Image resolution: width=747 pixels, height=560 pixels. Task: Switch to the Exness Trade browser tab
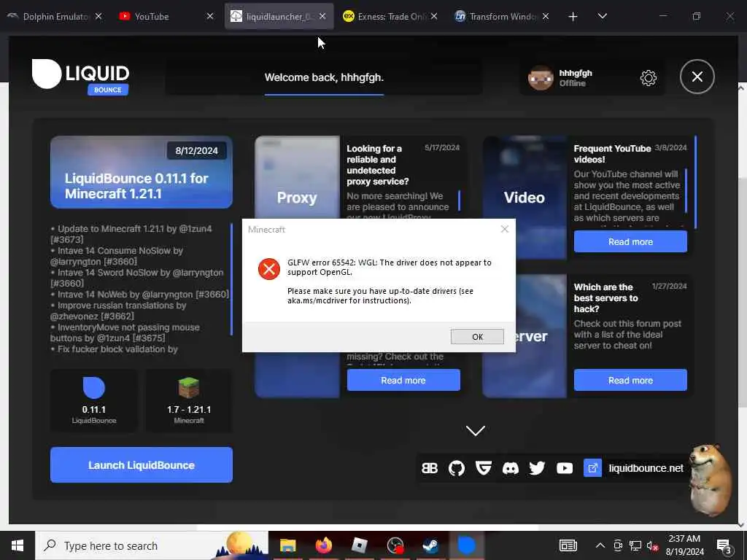(386, 16)
